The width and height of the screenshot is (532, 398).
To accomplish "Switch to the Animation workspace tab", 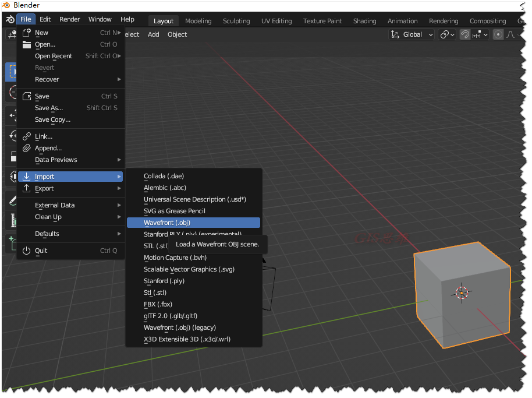I will pyautogui.click(x=402, y=21).
